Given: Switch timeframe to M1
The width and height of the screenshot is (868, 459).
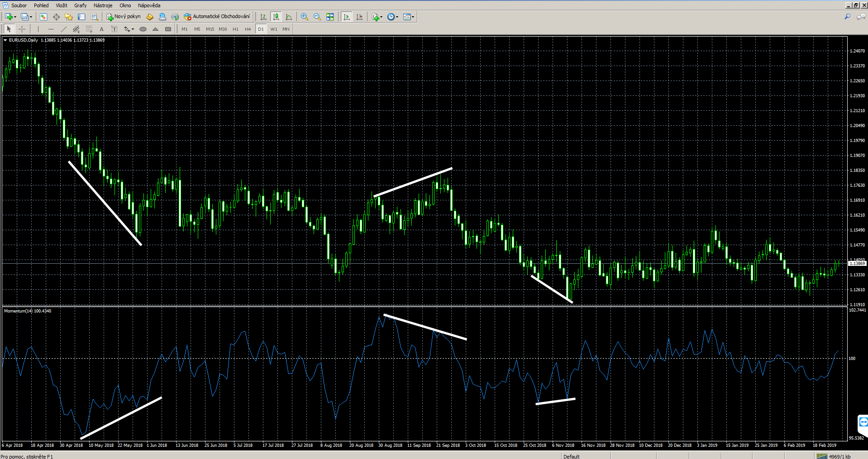Looking at the screenshot, I should (x=185, y=29).
